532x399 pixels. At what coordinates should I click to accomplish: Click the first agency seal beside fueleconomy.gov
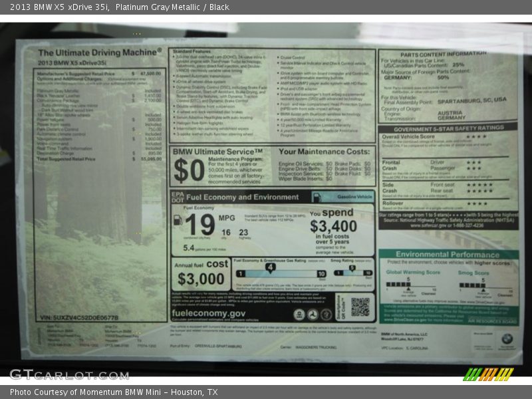299,315
